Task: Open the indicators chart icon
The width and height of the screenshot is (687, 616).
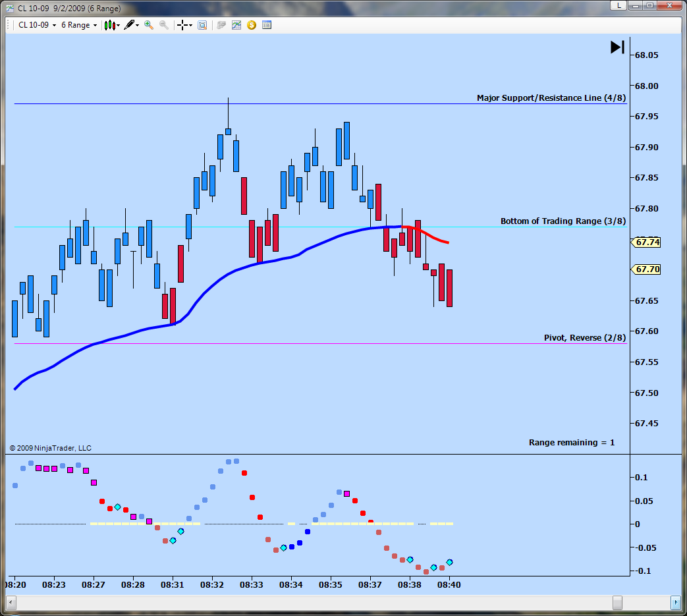Action: 236,25
